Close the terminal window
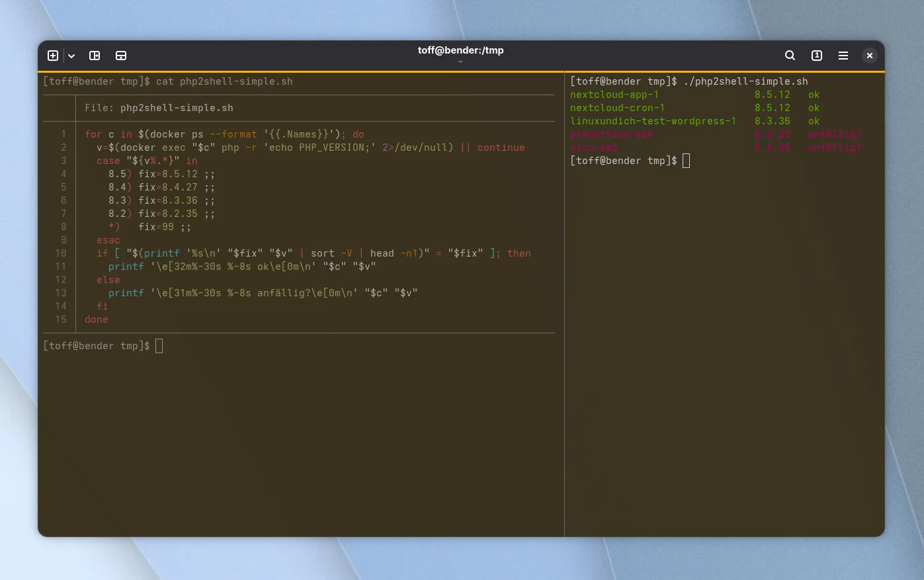Image resolution: width=924 pixels, height=580 pixels. point(870,56)
